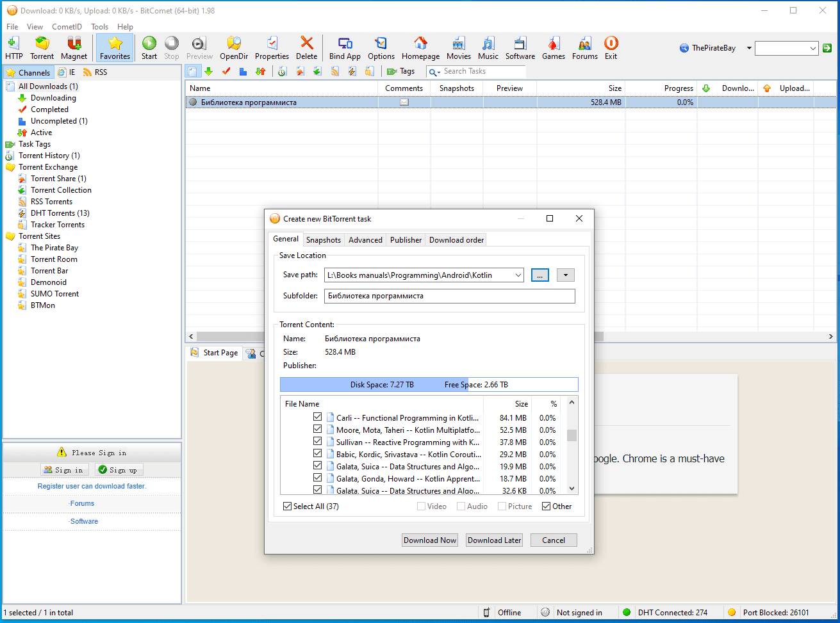
Task: Click the Tags button above the task list
Action: click(x=401, y=71)
